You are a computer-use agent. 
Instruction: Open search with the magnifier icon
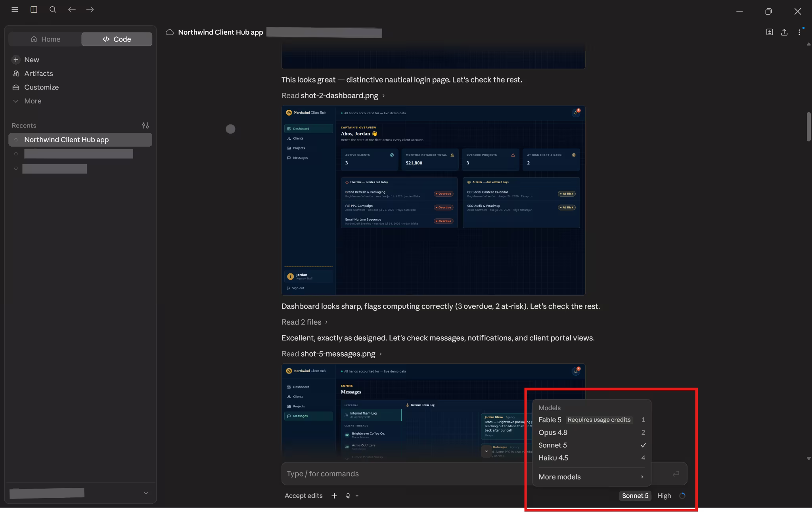pos(53,10)
